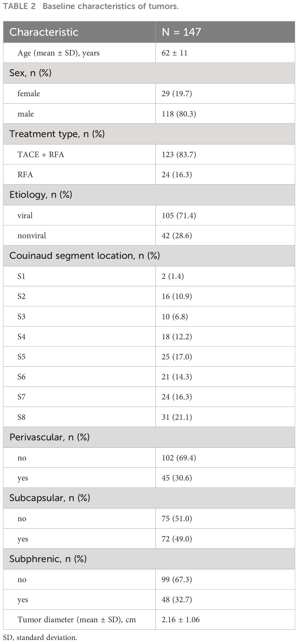
Task: Select the Couinaud segment location heading
Action: click(85, 256)
